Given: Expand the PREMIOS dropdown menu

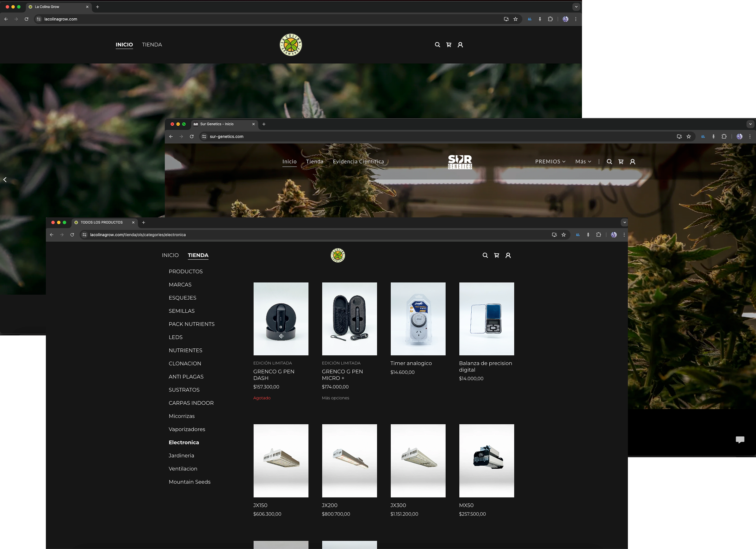Looking at the screenshot, I should pos(550,161).
